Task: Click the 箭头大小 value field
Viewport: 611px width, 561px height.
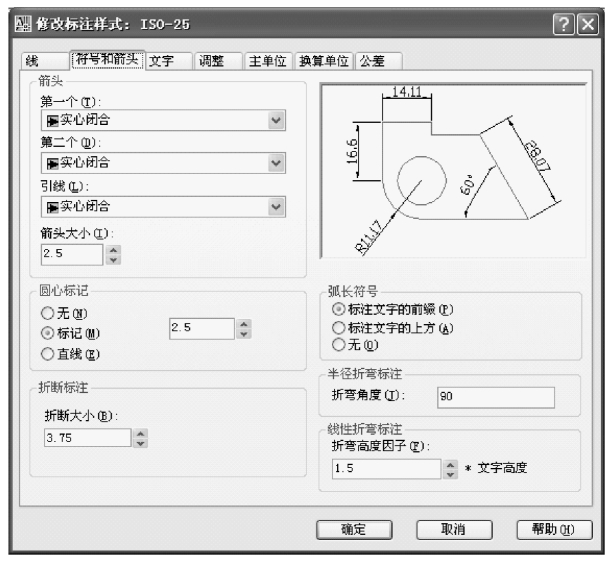Action: [x=72, y=255]
